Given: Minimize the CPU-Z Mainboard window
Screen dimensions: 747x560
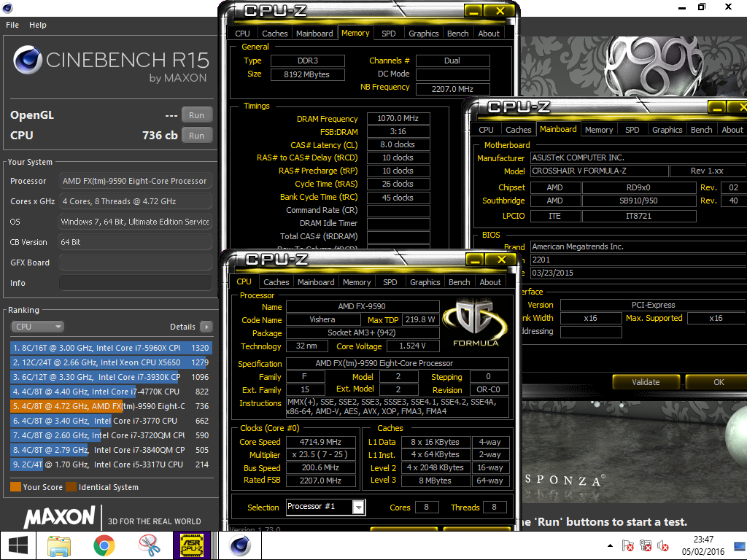Looking at the screenshot, I should [717, 107].
